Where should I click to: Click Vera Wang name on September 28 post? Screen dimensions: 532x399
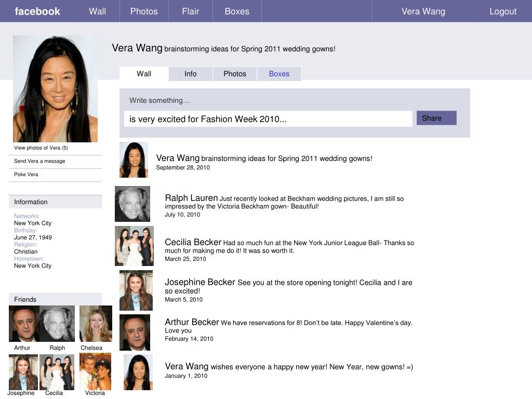(178, 158)
